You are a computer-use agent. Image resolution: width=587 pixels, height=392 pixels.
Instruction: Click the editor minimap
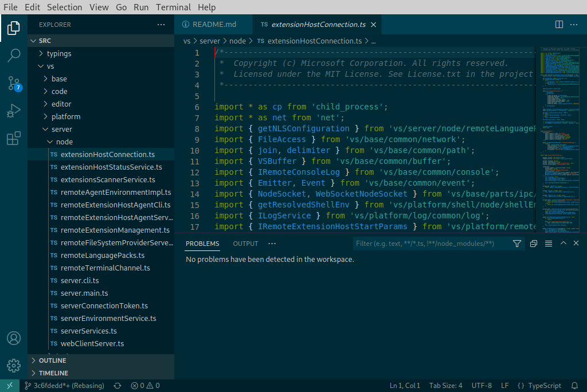(x=559, y=139)
